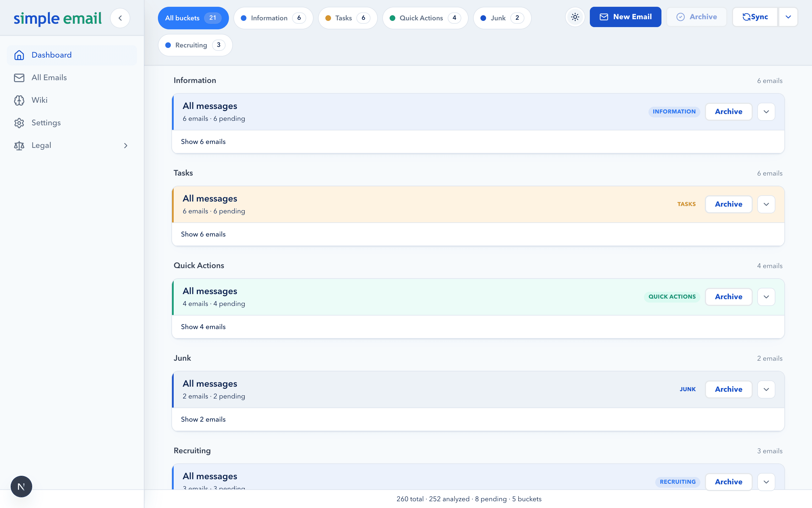Filter by the Recruiting bucket tab
The height and width of the screenshot is (508, 812).
[195, 45]
